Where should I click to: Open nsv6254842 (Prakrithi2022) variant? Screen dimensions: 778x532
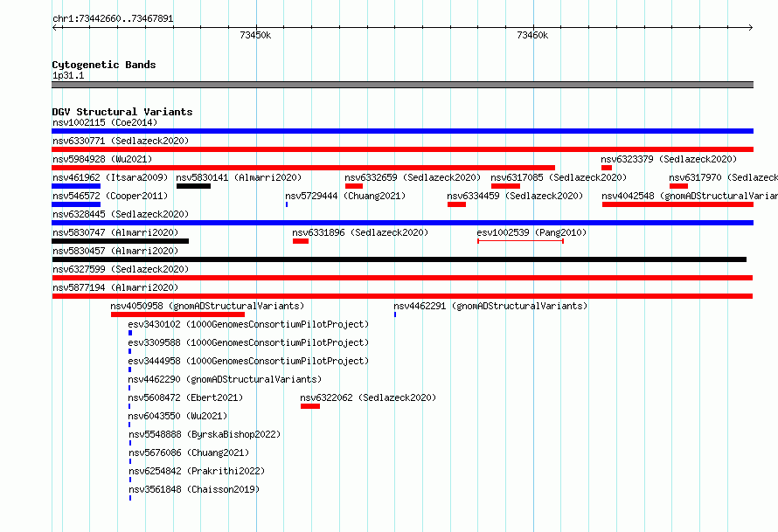[x=197, y=471]
